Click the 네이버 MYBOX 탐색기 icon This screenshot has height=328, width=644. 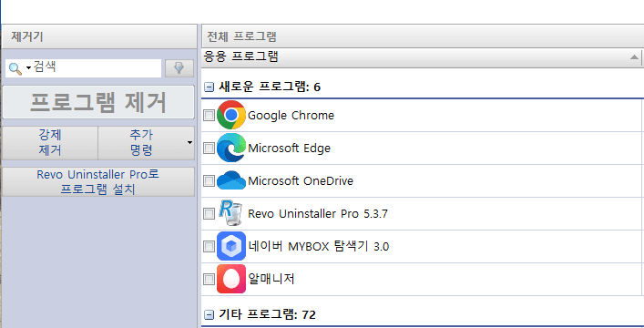(231, 246)
